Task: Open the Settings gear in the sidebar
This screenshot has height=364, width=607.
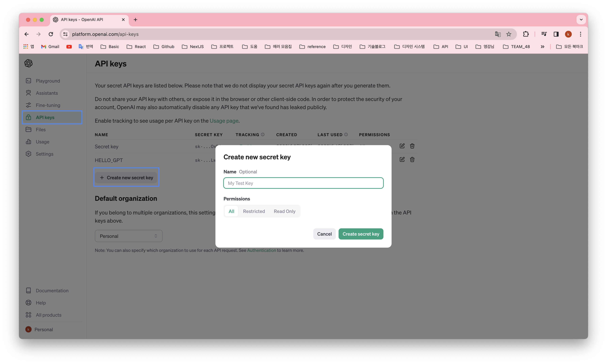Action: pyautogui.click(x=28, y=154)
